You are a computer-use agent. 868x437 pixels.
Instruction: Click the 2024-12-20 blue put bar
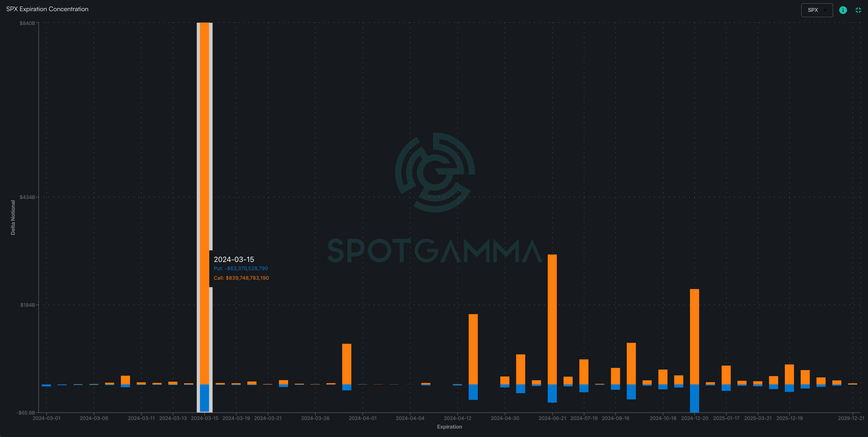pos(694,398)
